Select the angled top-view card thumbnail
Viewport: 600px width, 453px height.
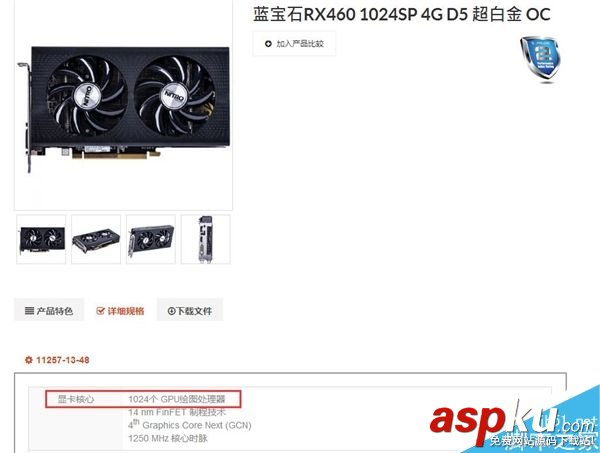tap(96, 239)
